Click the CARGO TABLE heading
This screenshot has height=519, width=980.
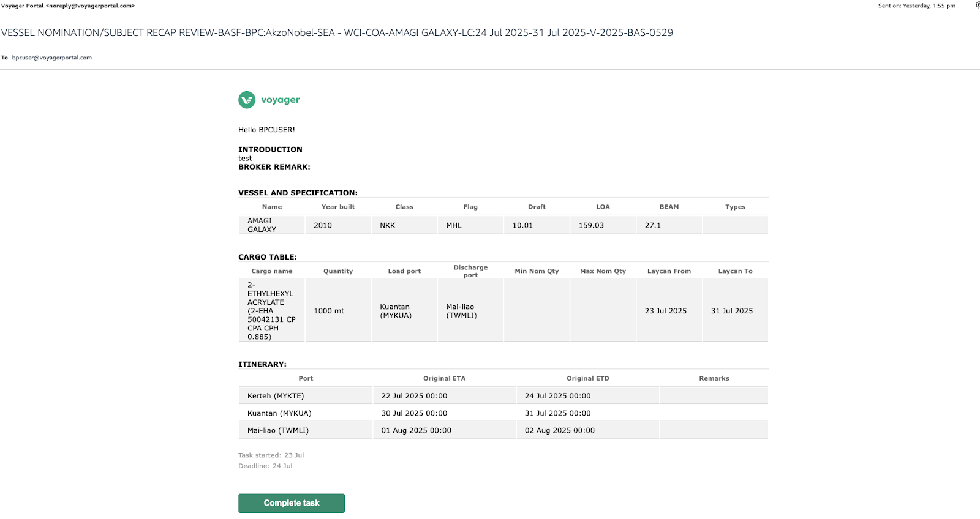pos(268,257)
